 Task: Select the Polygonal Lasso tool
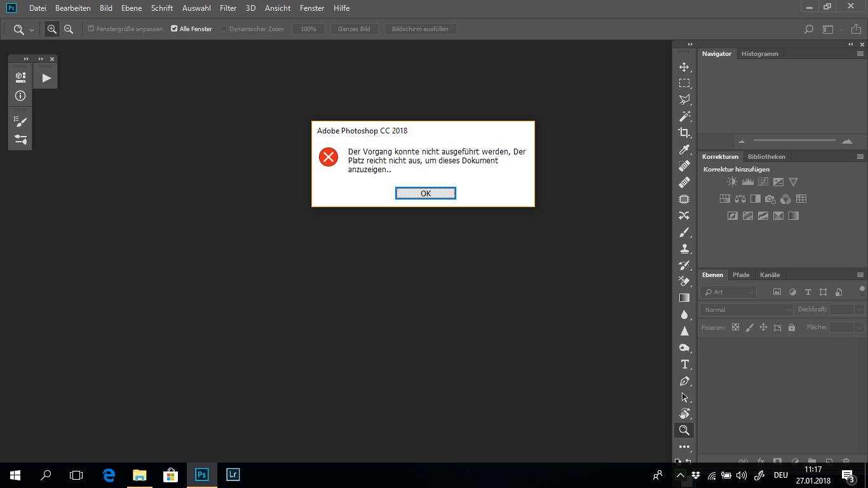pyautogui.click(x=684, y=100)
